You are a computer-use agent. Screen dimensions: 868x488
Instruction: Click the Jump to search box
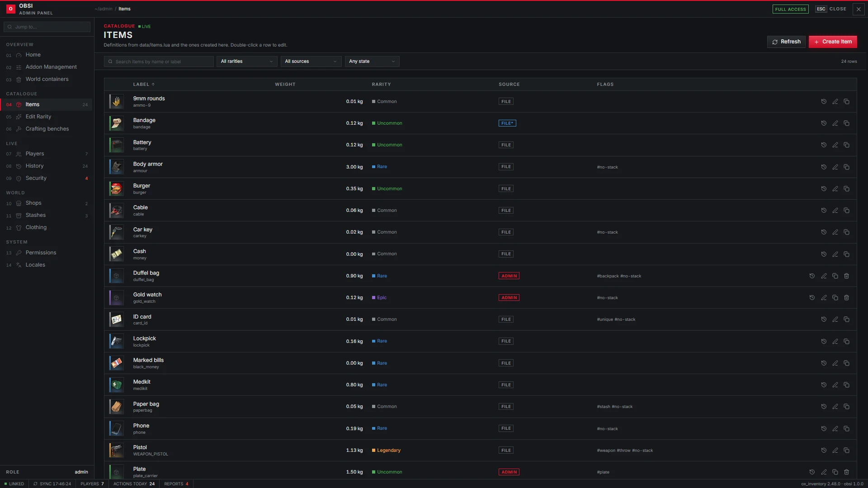(x=47, y=27)
